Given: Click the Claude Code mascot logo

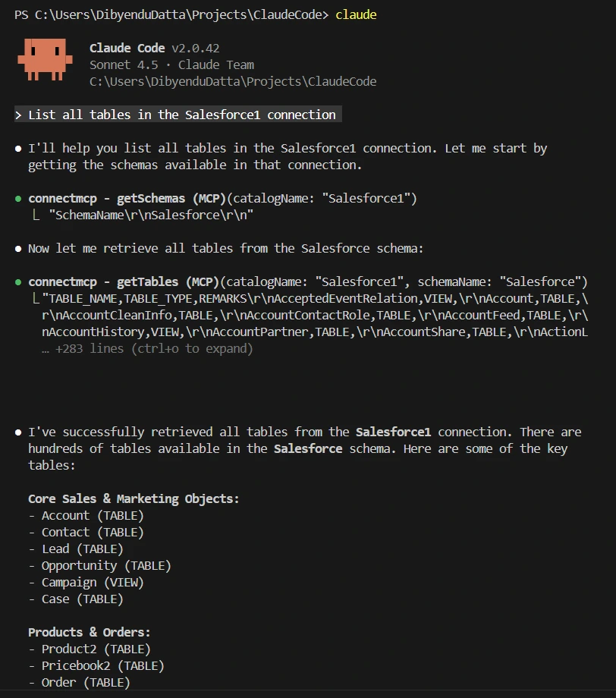Looking at the screenshot, I should pos(46,60).
